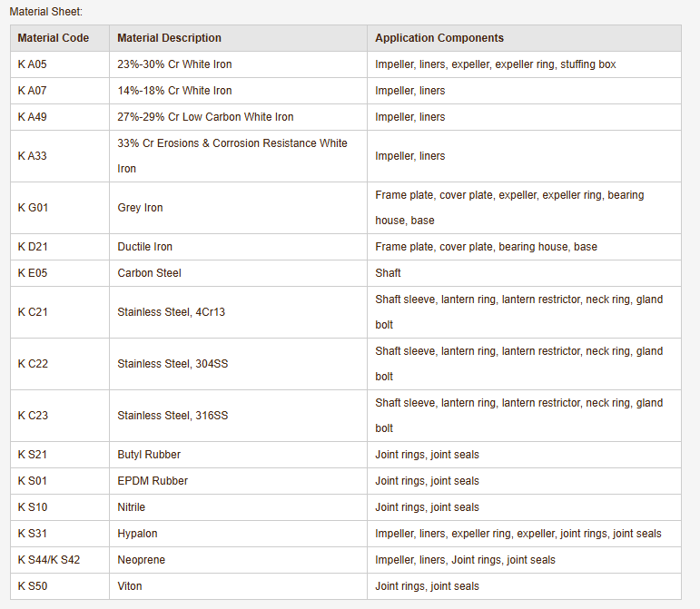700x609 pixels.
Task: Click the Material Code column header
Action: click(53, 38)
